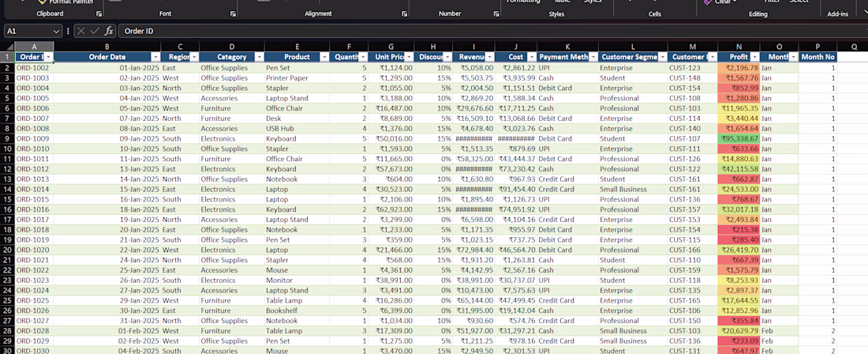Select column G header
The height and width of the screenshot is (354, 868).
391,47
